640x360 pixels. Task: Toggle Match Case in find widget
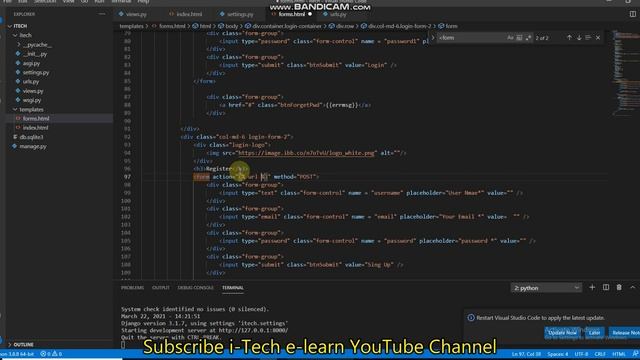510,38
